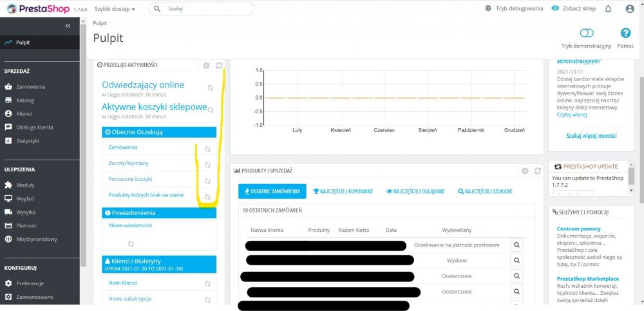Click the search magnifier icon in top bar
The image size is (644, 311).
[x=157, y=8]
